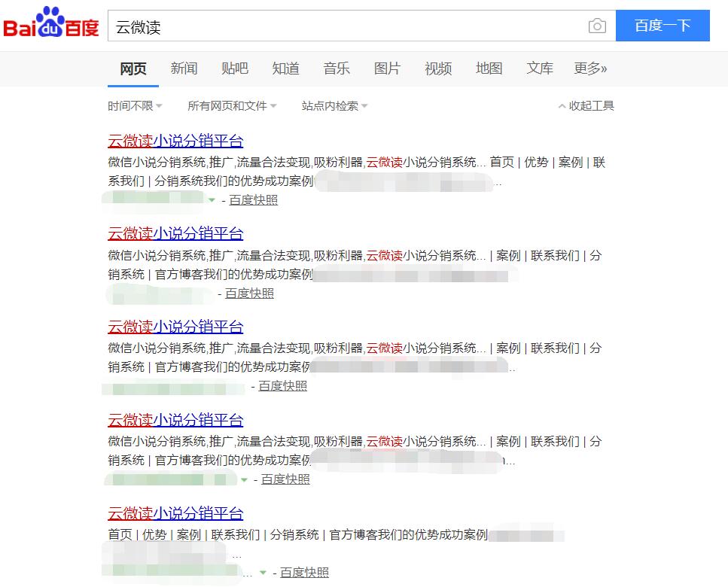Switch to the 文库 tab
The height and width of the screenshot is (587, 728).
pyautogui.click(x=540, y=68)
